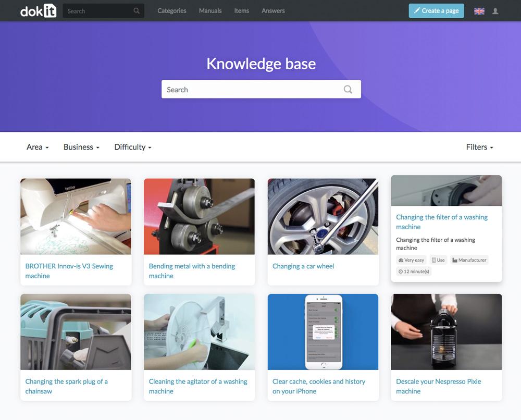Open the user account icon
The height and width of the screenshot is (420, 521).
[495, 11]
